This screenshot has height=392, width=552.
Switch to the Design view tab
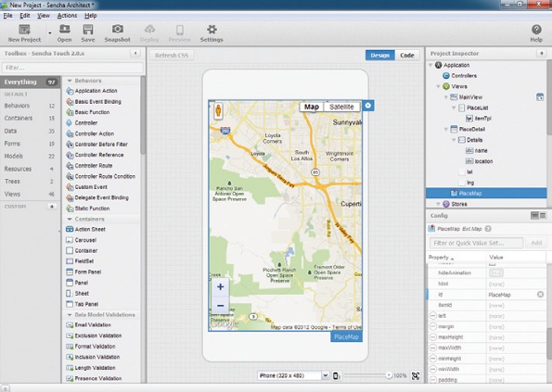379,56
